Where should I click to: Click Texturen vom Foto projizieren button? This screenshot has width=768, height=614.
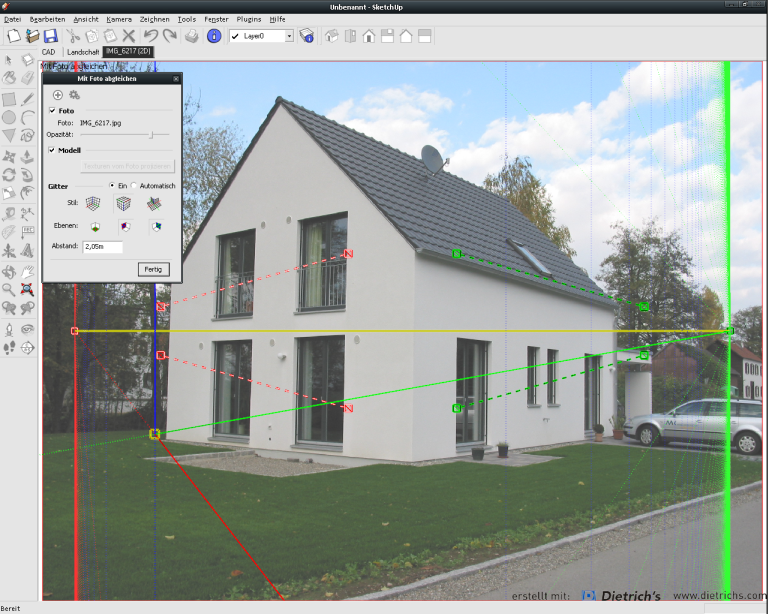(127, 166)
